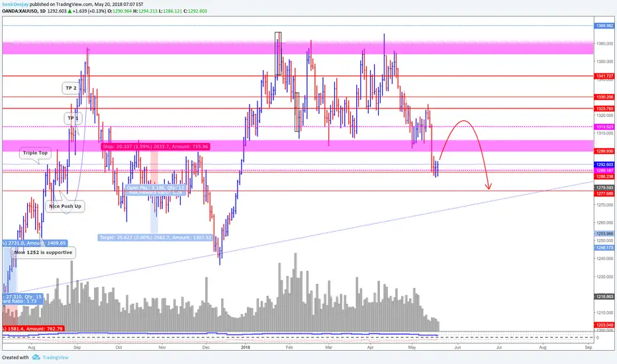617x364 pixels.
Task: Click the 'Jun' month label on time axis
Action: coord(457,347)
